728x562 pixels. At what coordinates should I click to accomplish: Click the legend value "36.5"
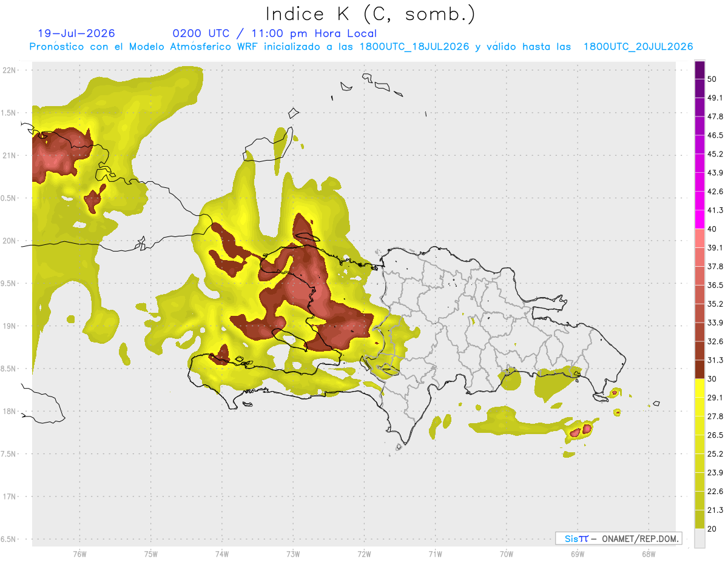715,285
